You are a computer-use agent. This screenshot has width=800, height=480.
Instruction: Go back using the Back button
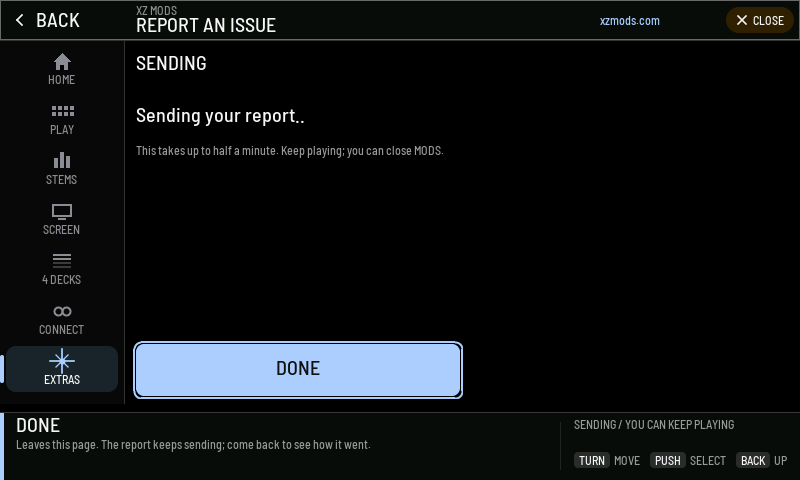click(x=47, y=20)
